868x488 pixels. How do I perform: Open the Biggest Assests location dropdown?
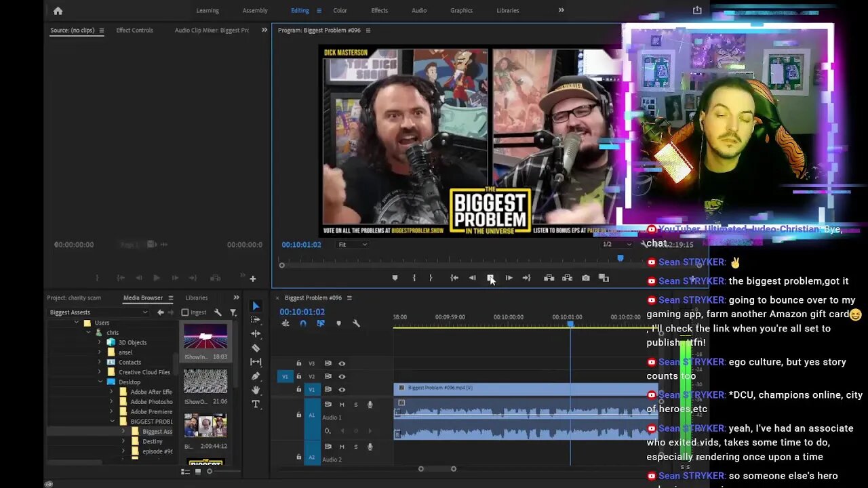coord(98,312)
